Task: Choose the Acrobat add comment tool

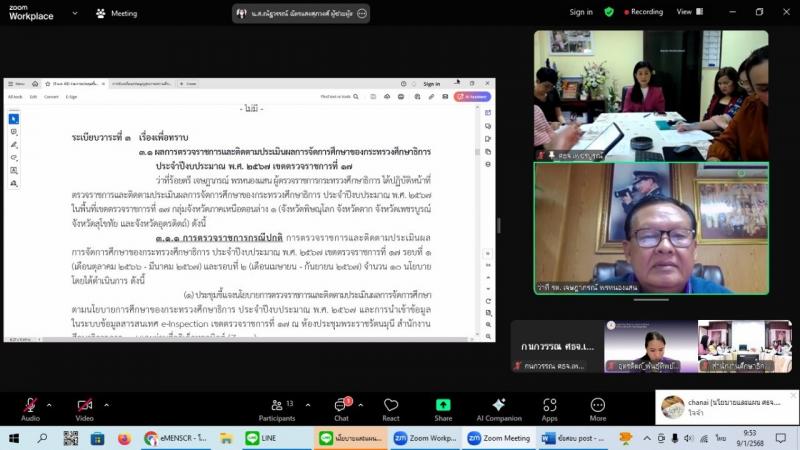Action: [14, 132]
